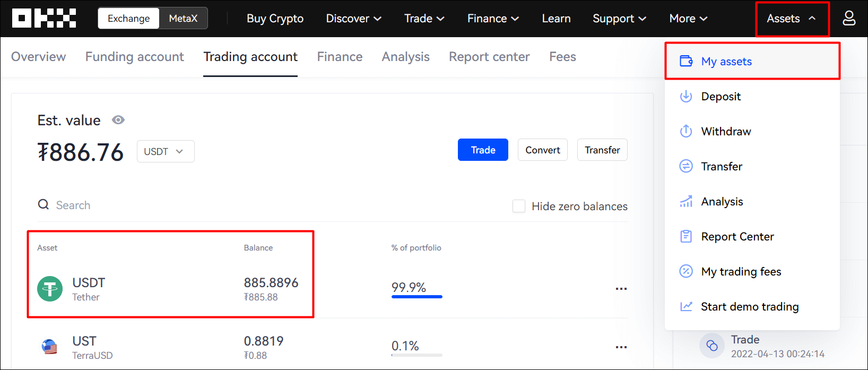Image resolution: width=868 pixels, height=370 pixels.
Task: Check Hide zero balances box
Action: click(x=519, y=206)
